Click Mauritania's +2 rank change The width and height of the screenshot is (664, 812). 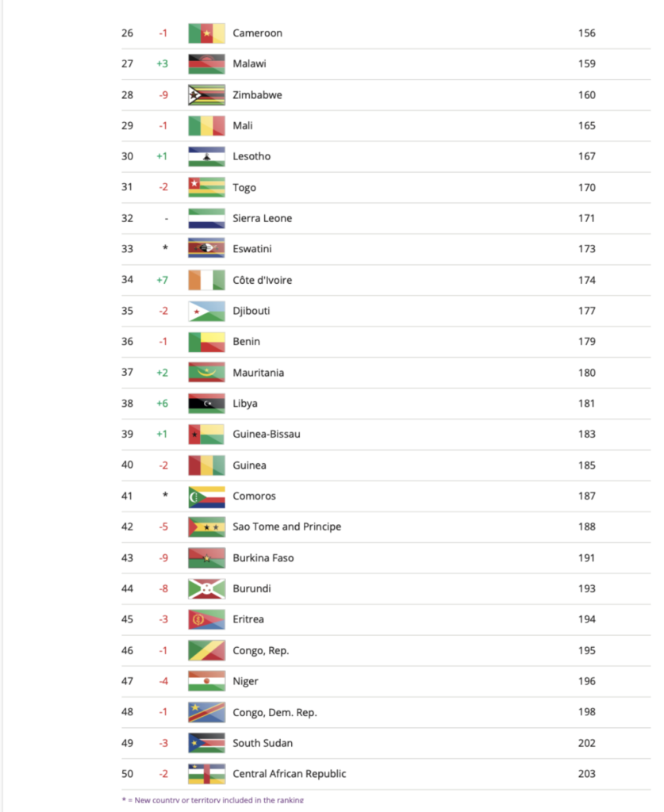click(x=162, y=373)
